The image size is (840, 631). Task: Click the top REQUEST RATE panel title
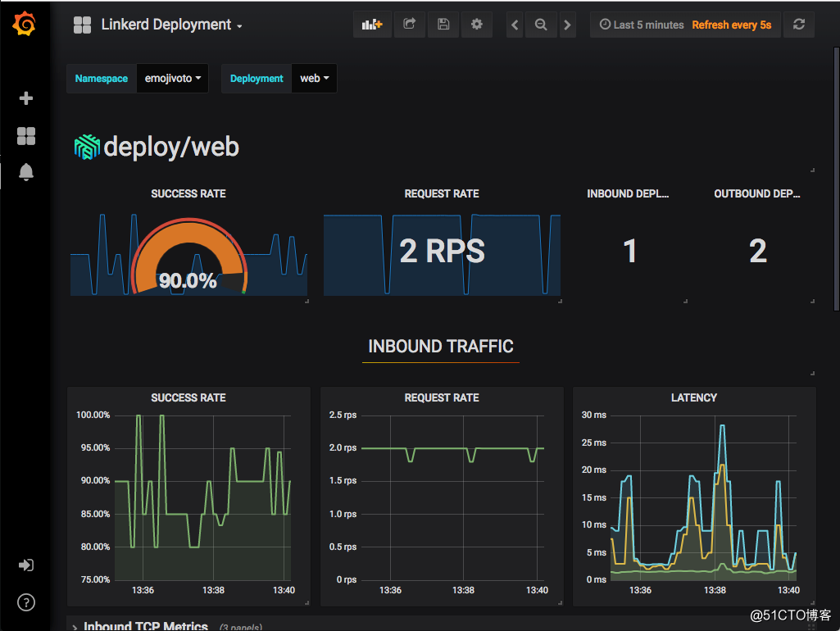(442, 194)
